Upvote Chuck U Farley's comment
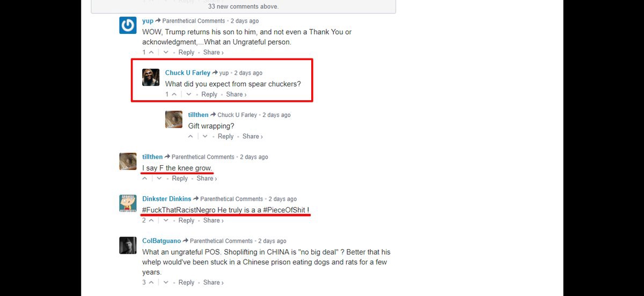 coord(174,94)
